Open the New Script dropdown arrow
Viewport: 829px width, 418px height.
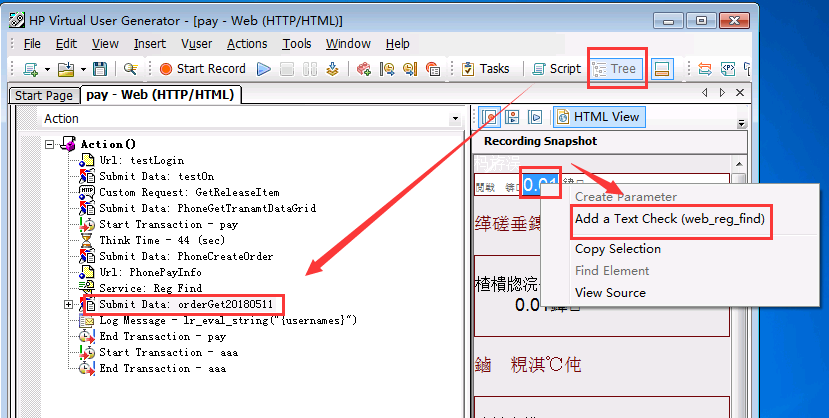[47, 69]
